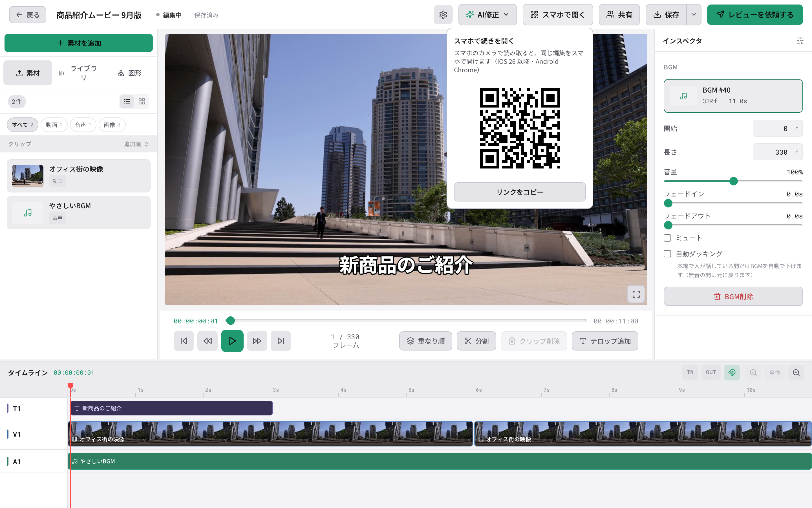Expand the save options arrow
The width and height of the screenshot is (812, 508).
(x=694, y=15)
